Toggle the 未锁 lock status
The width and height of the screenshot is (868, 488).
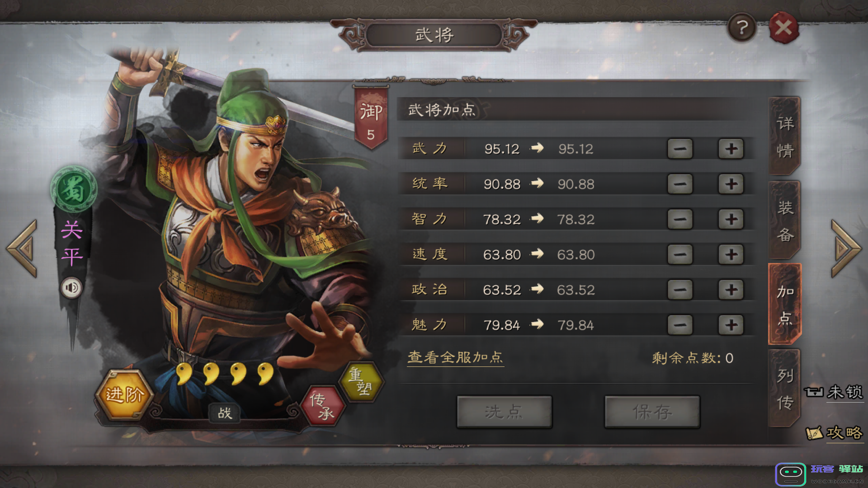834,392
